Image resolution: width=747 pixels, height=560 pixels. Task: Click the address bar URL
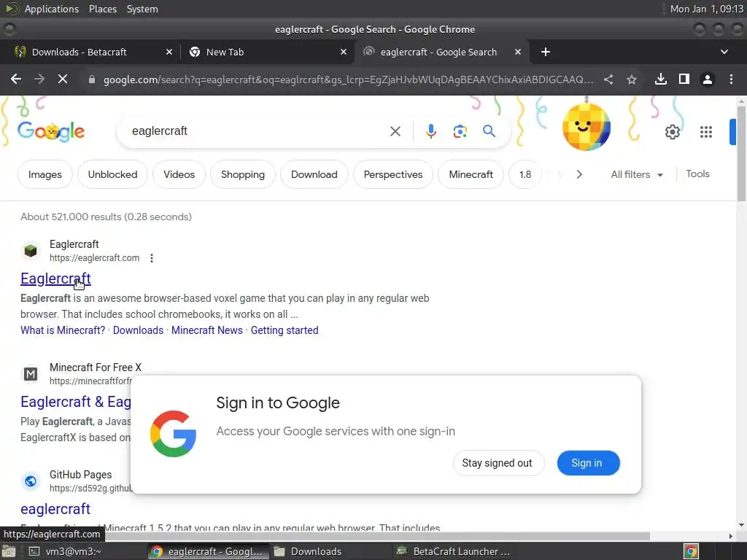(348, 79)
